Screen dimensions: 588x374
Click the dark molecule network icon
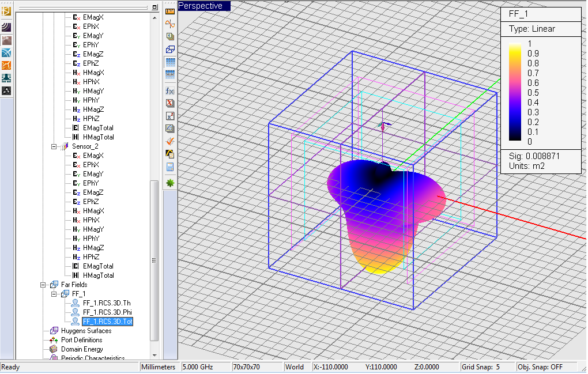[x=6, y=90]
